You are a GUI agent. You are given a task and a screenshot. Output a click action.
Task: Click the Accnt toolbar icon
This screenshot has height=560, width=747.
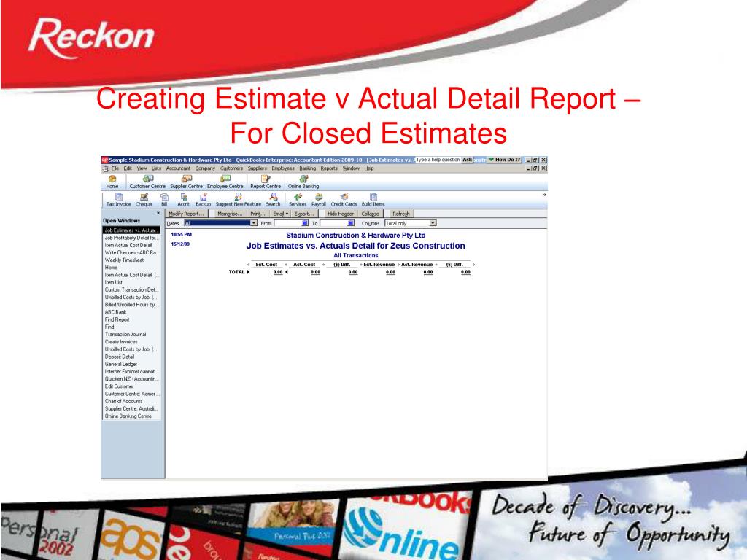183,200
